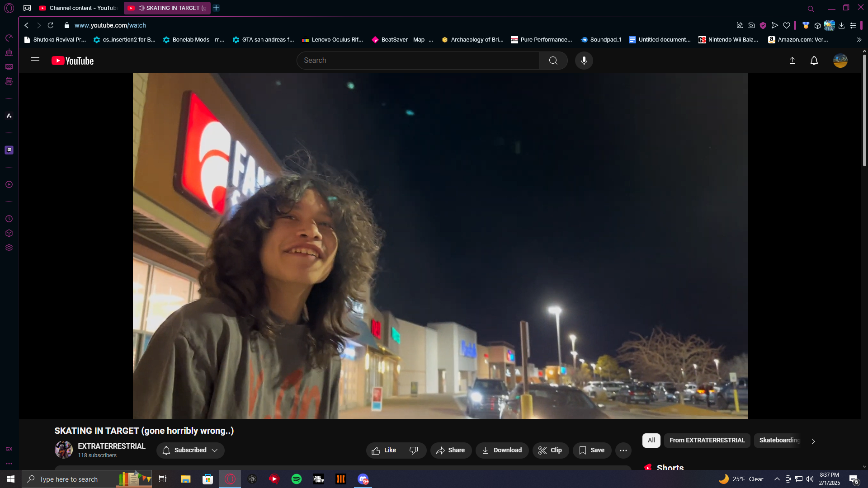Viewport: 868px width, 488px height.
Task: Click the Share button
Action: coord(450,450)
